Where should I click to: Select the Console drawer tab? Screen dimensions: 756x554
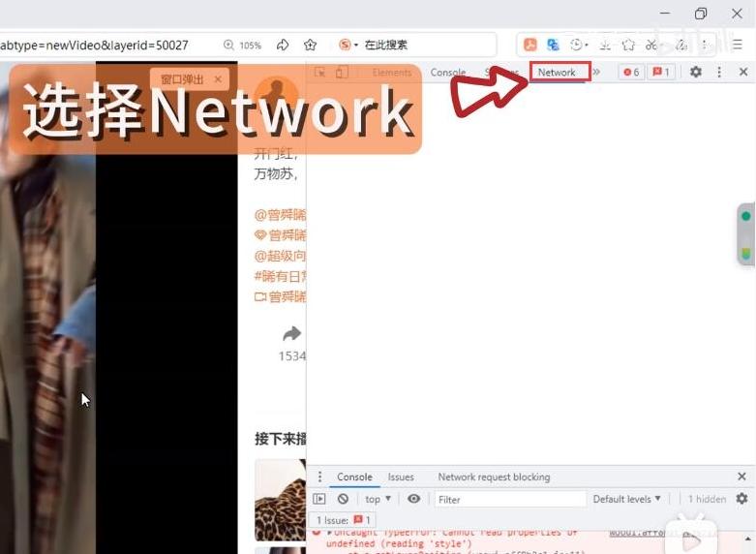tap(355, 477)
